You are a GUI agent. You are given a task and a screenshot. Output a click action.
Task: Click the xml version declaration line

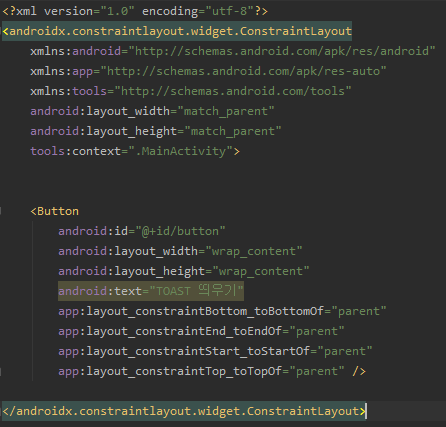pos(135,11)
